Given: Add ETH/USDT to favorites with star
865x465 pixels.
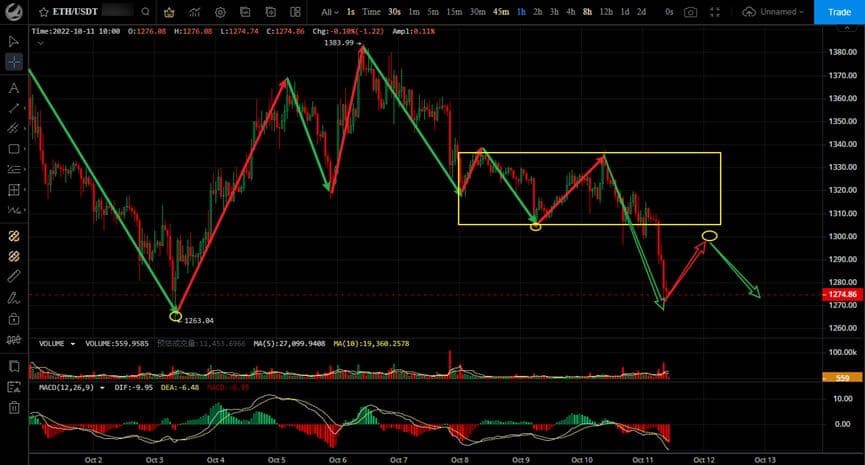Looking at the screenshot, I should pyautogui.click(x=44, y=12).
